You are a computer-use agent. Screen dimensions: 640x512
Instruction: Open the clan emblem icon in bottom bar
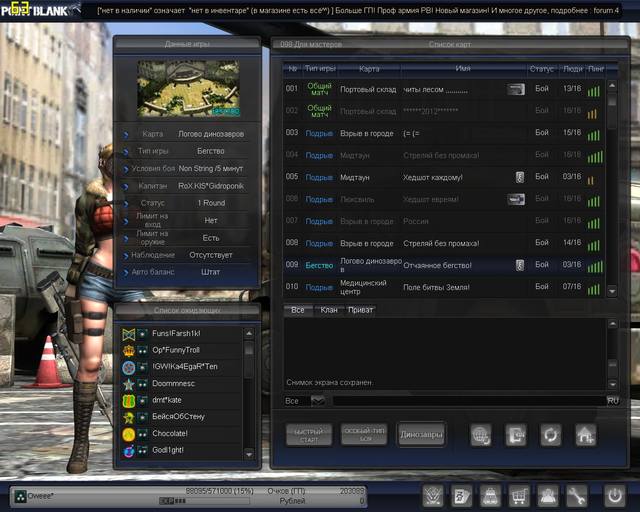433,496
